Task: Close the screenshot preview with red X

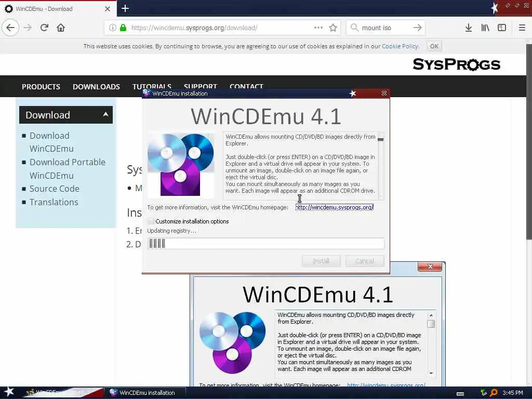Action: click(x=430, y=267)
